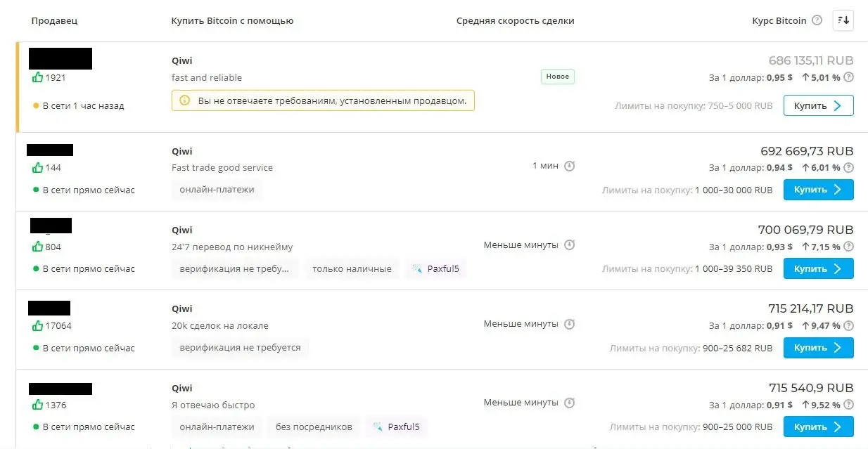
Task: Open the redacted seller name with 17064 rating
Action: (49, 308)
